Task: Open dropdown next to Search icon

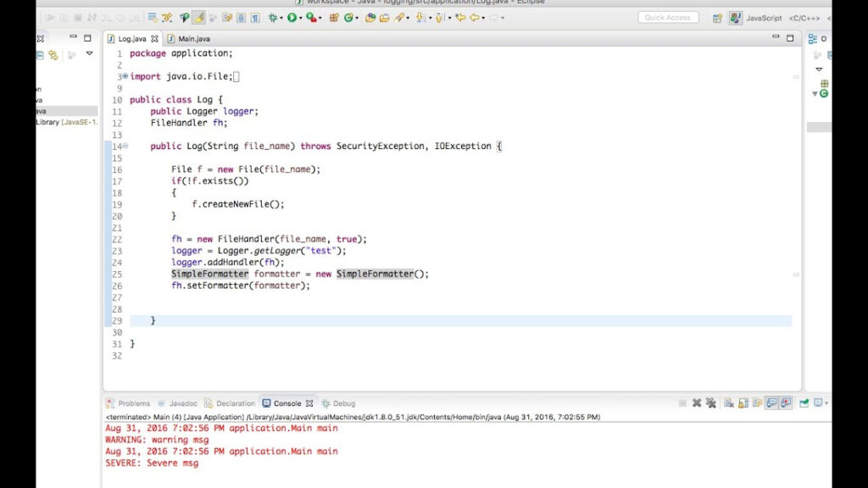Action: click(408, 19)
